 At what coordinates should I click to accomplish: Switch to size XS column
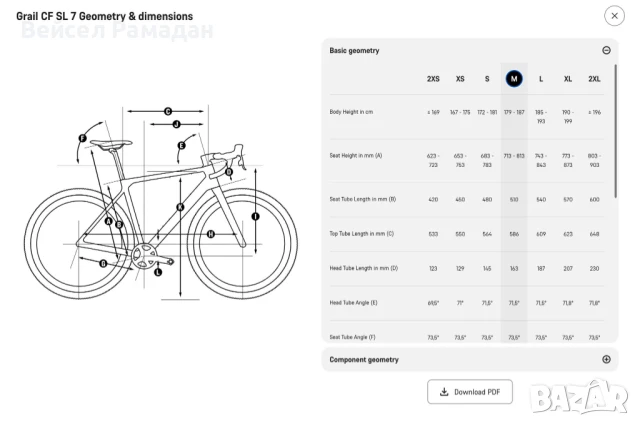click(x=460, y=78)
